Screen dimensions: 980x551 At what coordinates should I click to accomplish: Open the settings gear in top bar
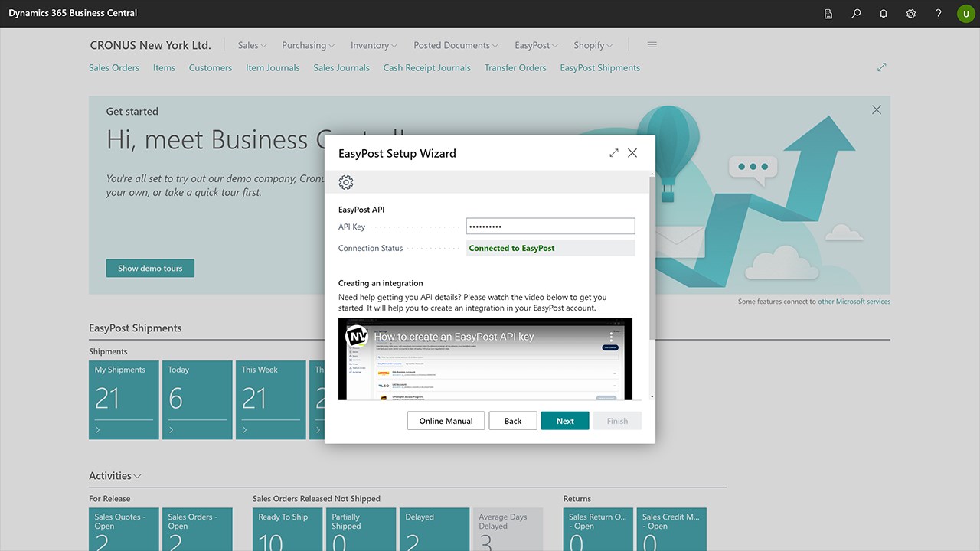point(911,14)
